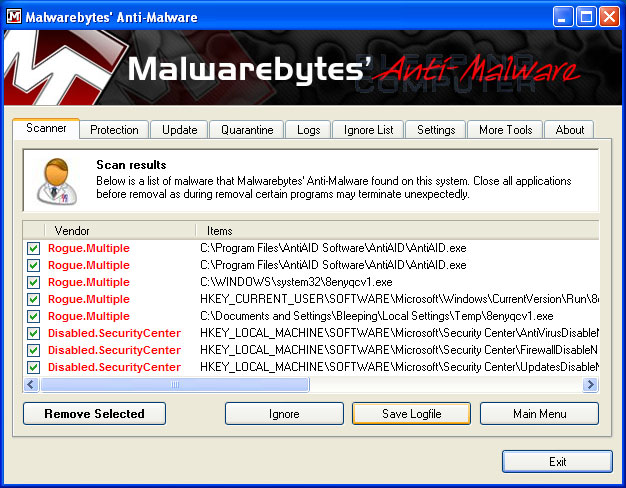Return to Main Menu

[x=539, y=413]
